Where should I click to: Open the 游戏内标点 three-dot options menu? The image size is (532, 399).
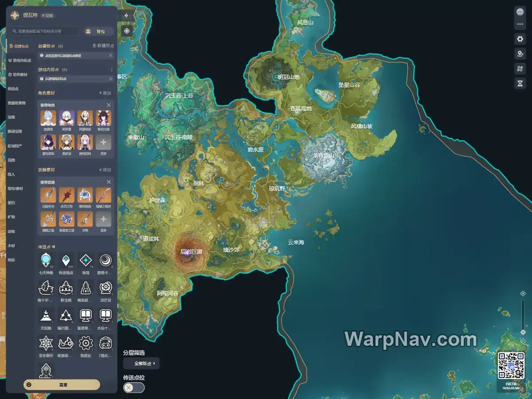[x=111, y=70]
